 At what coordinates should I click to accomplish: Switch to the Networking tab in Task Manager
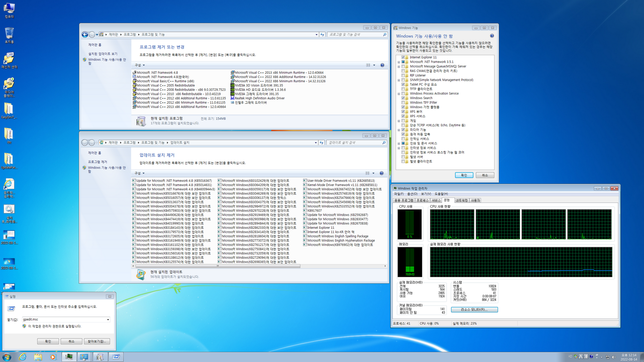point(462,200)
